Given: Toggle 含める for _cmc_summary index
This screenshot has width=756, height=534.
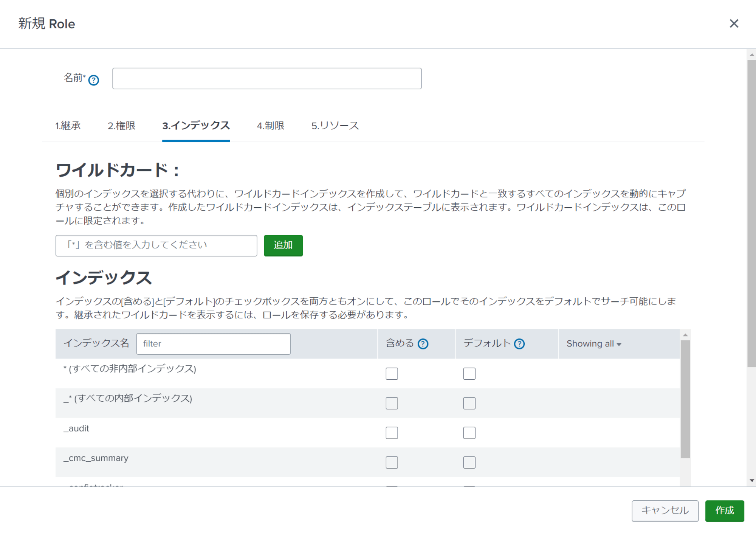Looking at the screenshot, I should [x=392, y=463].
